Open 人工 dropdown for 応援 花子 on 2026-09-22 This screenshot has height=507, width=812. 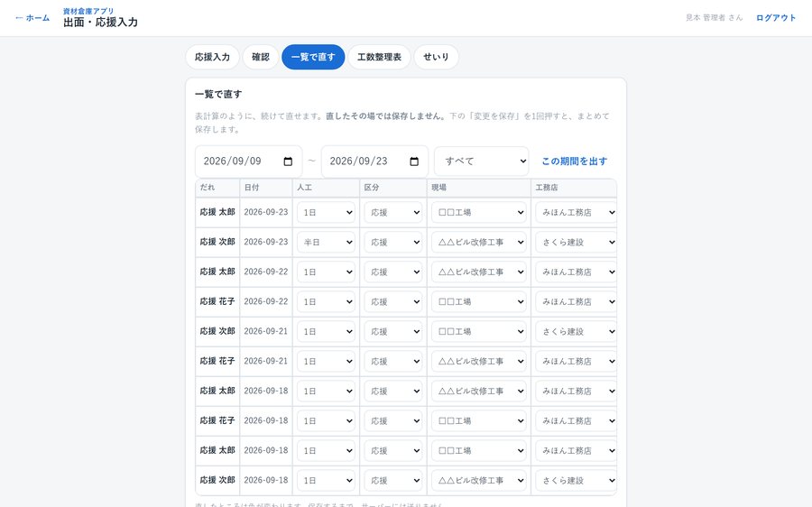coord(326,302)
